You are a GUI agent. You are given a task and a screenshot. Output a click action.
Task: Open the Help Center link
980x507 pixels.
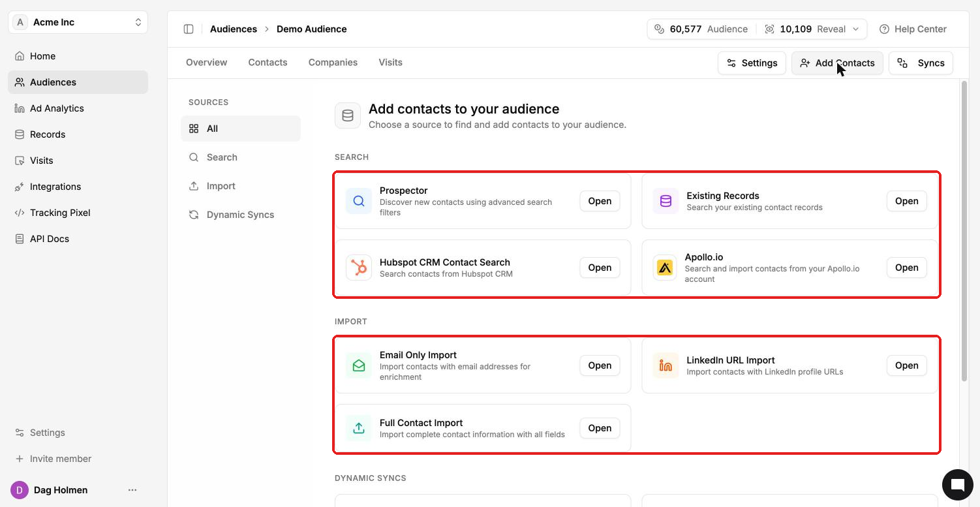coord(913,29)
